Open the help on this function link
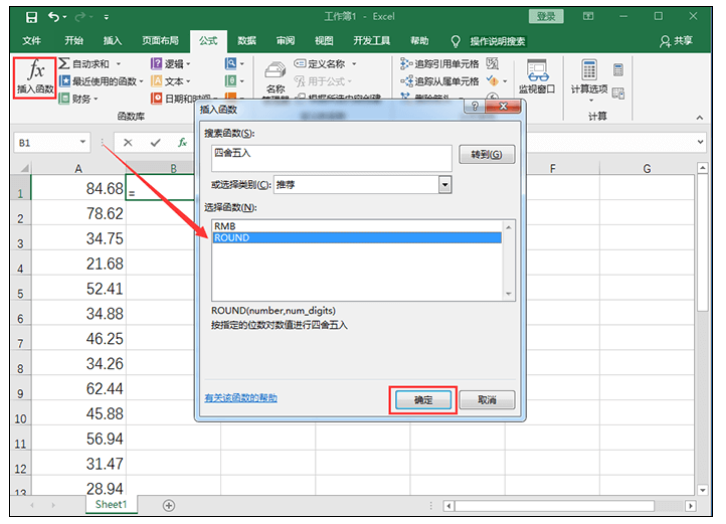 tap(241, 398)
